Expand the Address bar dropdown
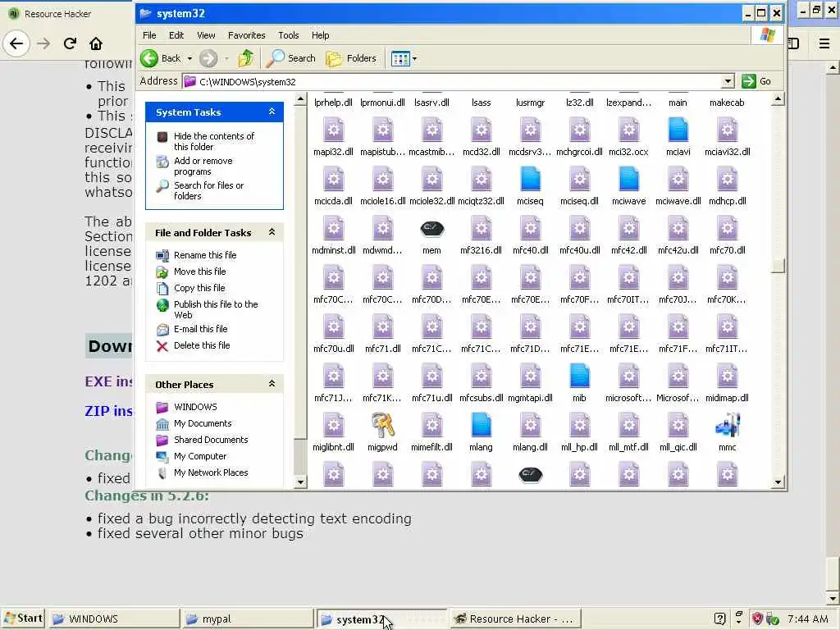This screenshot has height=630, width=840. click(728, 81)
